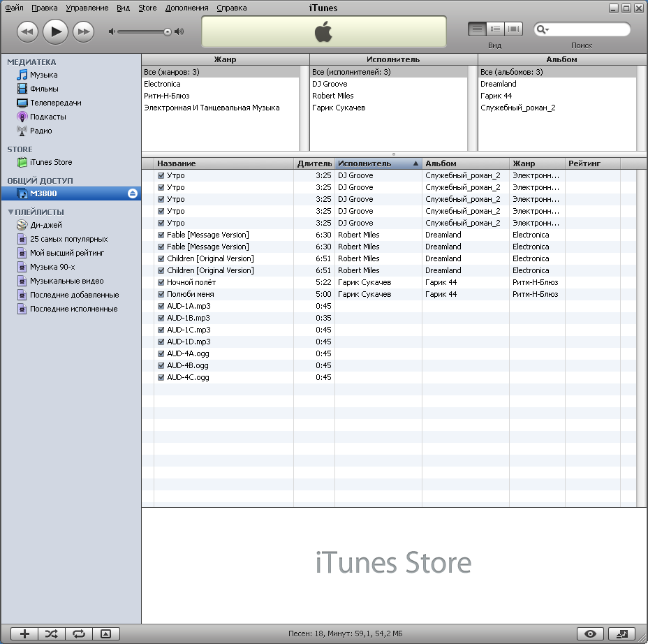This screenshot has width=648, height=644.
Task: Select Robert Miles in artist browser
Action: coord(388,96)
